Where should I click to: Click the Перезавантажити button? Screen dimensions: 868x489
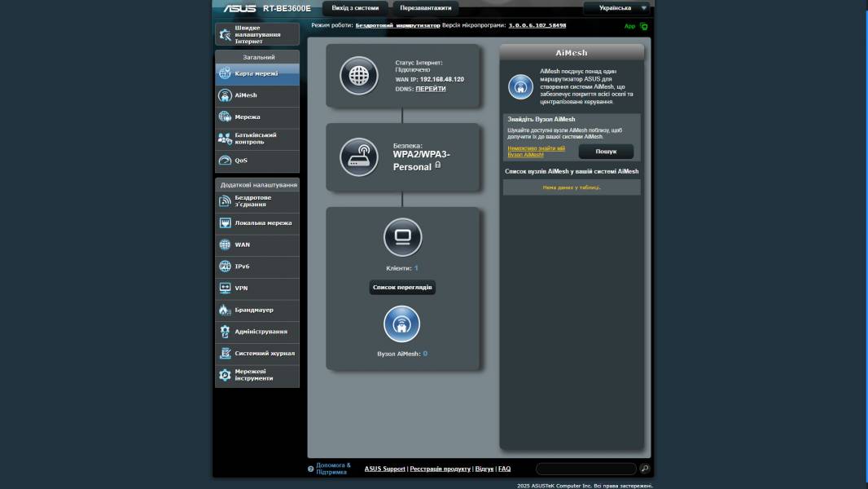426,8
